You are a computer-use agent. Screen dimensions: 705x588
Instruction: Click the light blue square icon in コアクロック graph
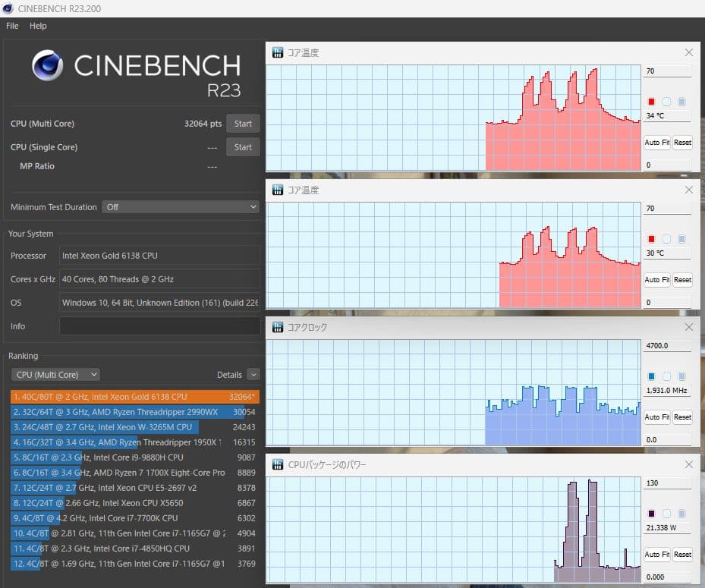(681, 376)
